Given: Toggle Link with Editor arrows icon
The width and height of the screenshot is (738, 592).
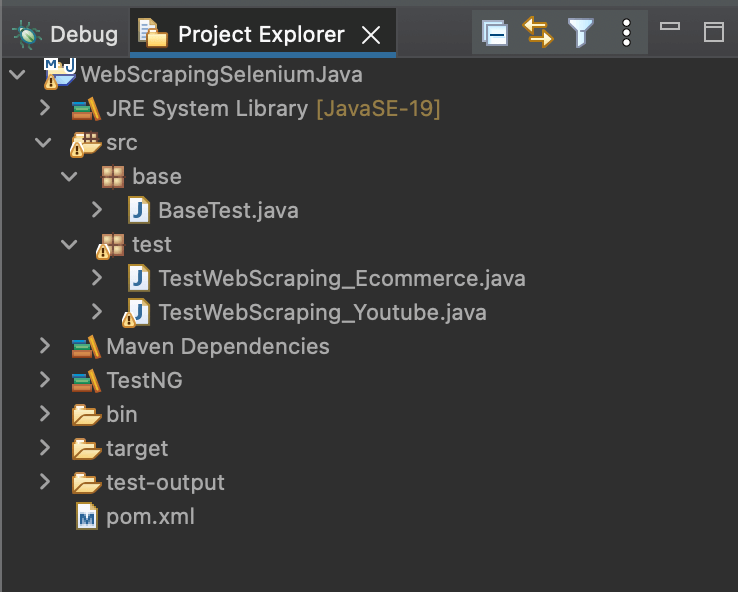Looking at the screenshot, I should point(537,32).
